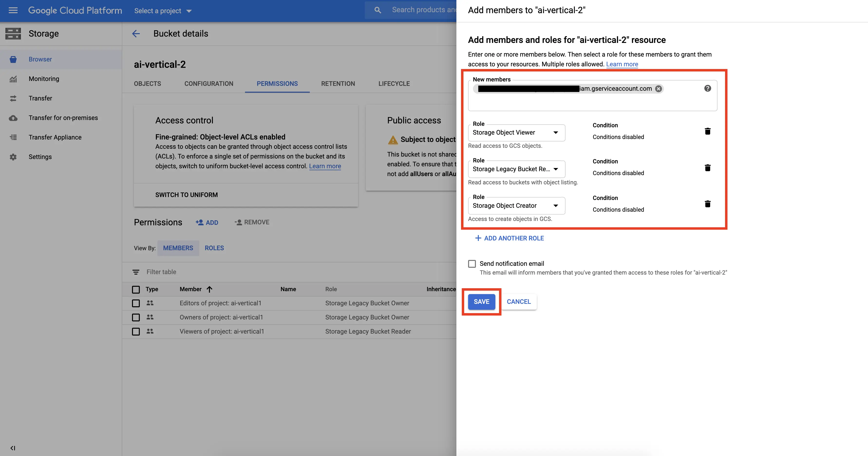
Task: Collapse the sidebar with the bottom arrow
Action: [13, 448]
